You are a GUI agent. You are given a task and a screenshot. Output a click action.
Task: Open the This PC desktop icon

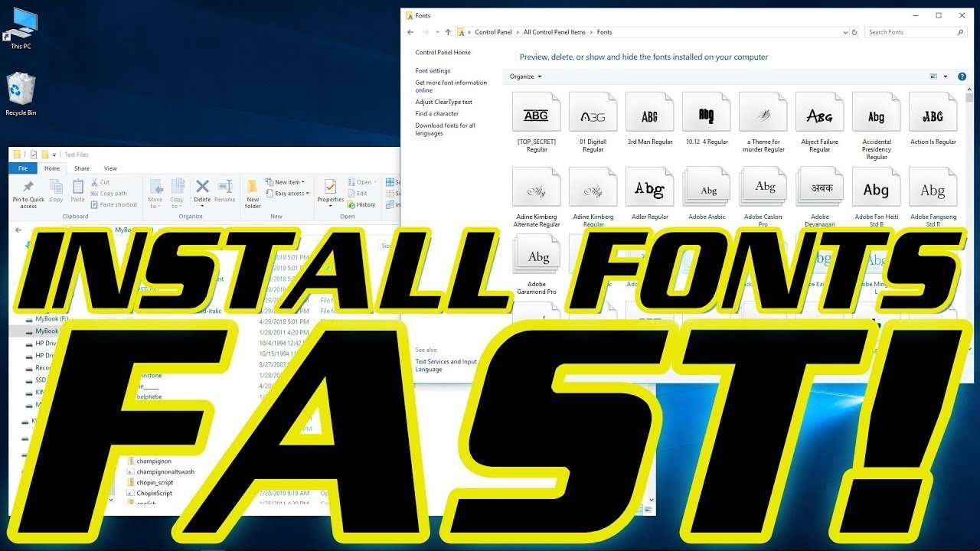click(x=21, y=29)
